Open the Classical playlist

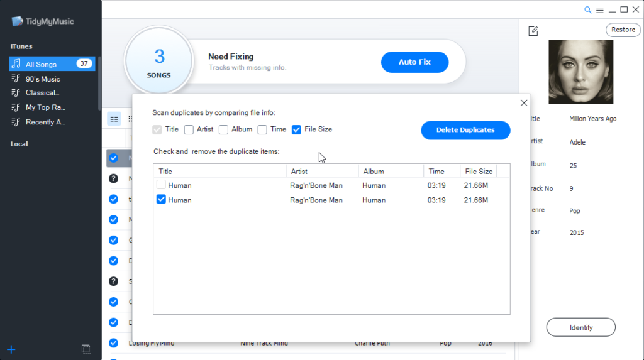click(42, 93)
